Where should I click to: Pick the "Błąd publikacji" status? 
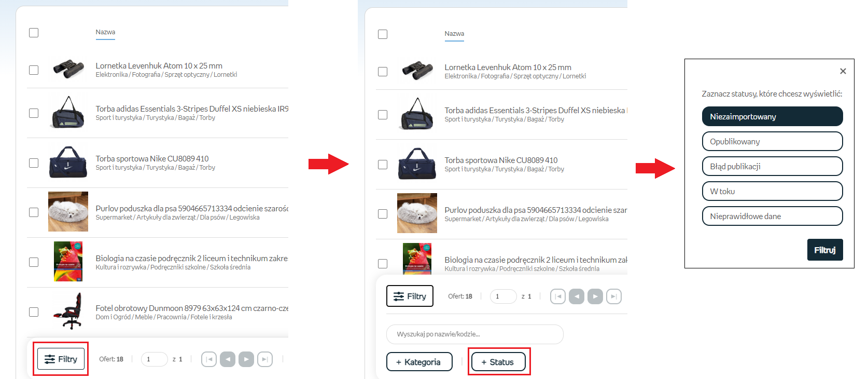[x=772, y=166]
